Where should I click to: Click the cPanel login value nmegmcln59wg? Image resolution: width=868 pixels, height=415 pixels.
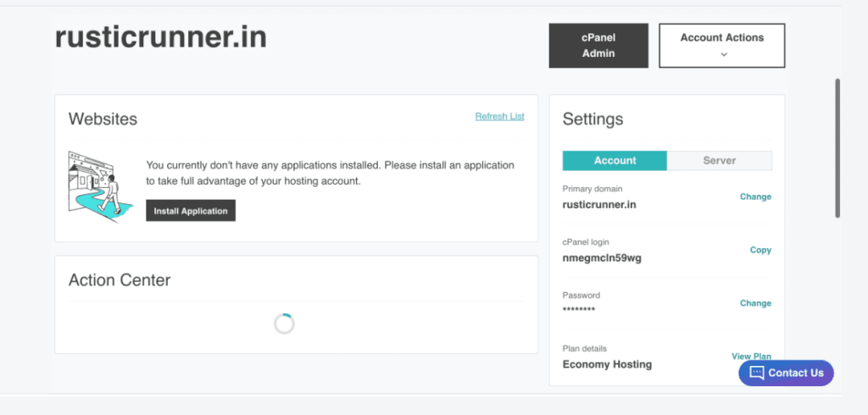(x=602, y=257)
